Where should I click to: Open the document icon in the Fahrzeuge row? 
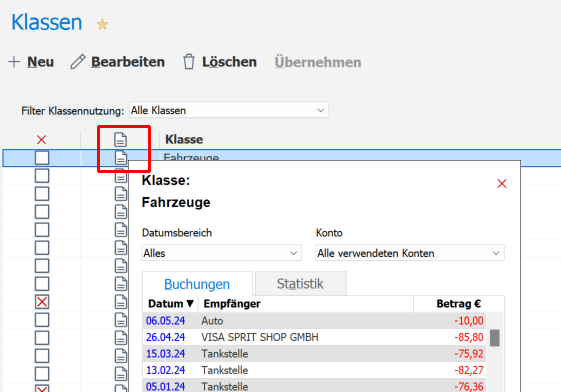click(x=121, y=157)
